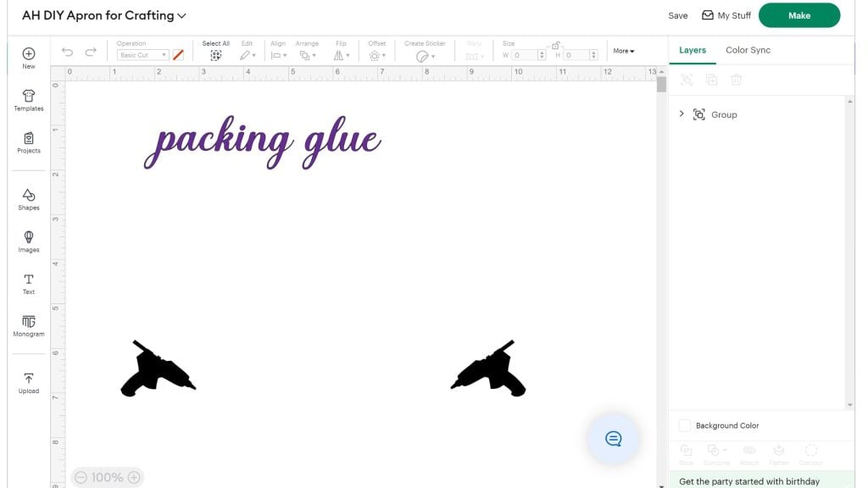The image size is (868, 488).
Task: Click the New project icon
Action: pos(29,53)
